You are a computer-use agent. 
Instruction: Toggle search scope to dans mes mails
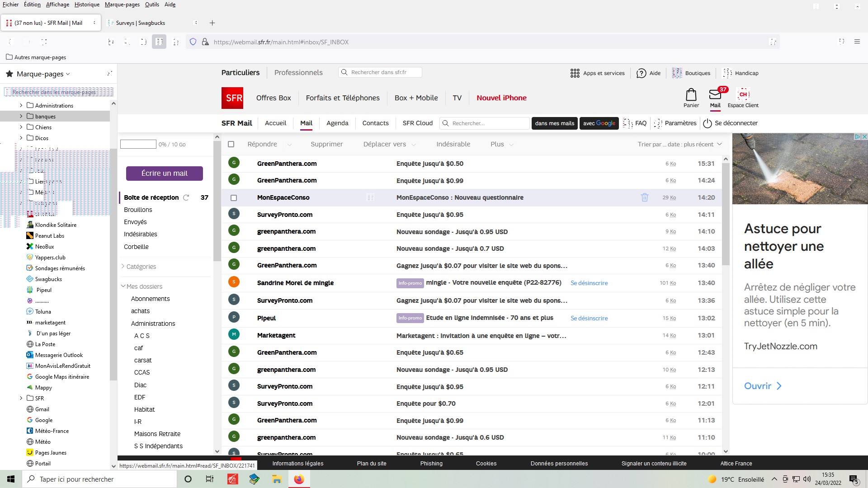554,123
